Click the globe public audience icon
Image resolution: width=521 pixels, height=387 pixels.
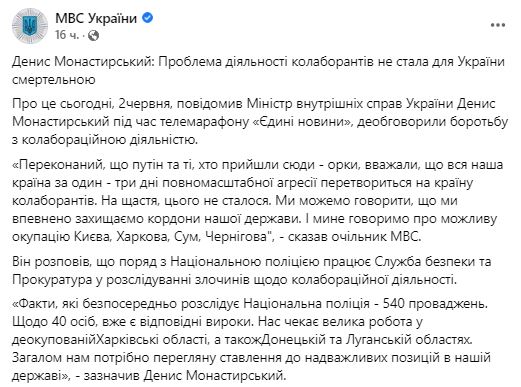coord(94,35)
